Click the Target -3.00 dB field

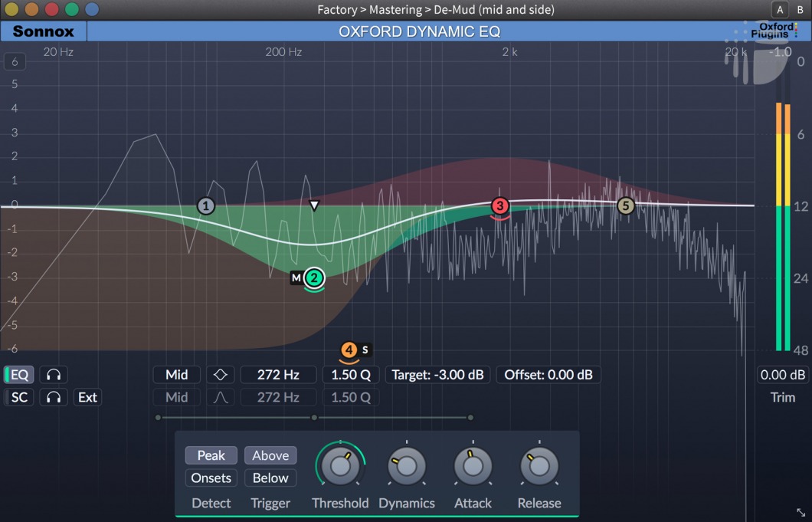(437, 375)
